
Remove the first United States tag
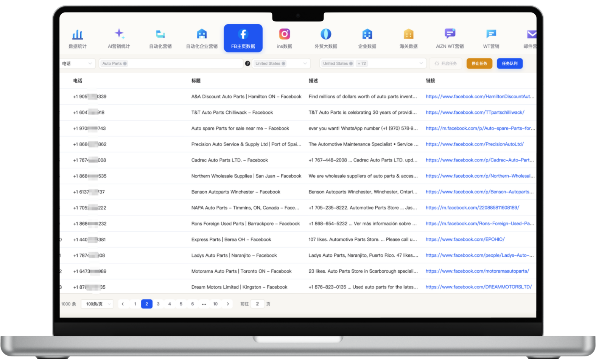click(x=283, y=64)
